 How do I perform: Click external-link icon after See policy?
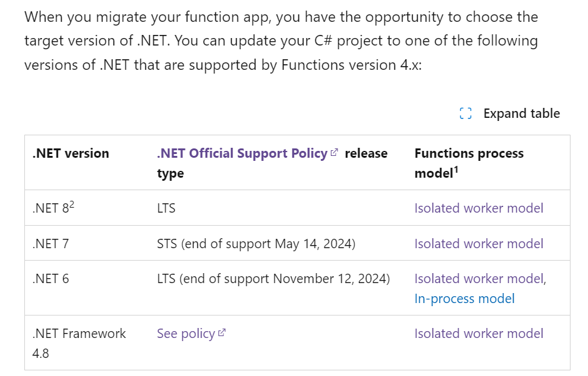(222, 332)
